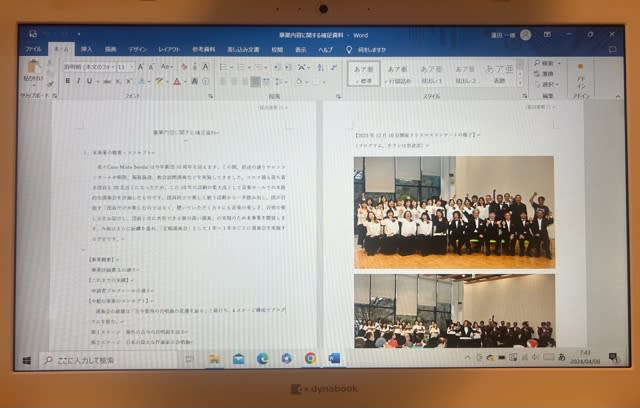640x408 pixels.
Task: Open the Find (検索) dropdown arrow
Action: 559,63
